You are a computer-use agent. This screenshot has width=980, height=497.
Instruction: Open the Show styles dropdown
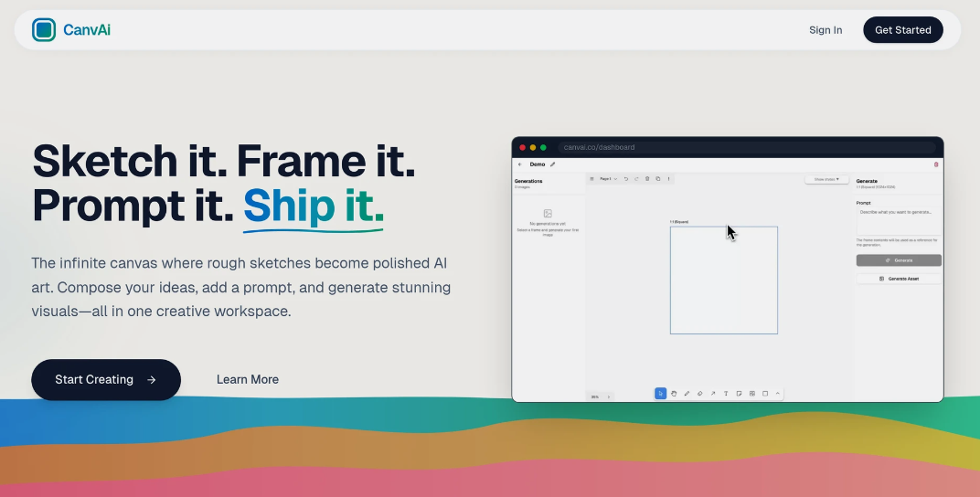click(826, 179)
